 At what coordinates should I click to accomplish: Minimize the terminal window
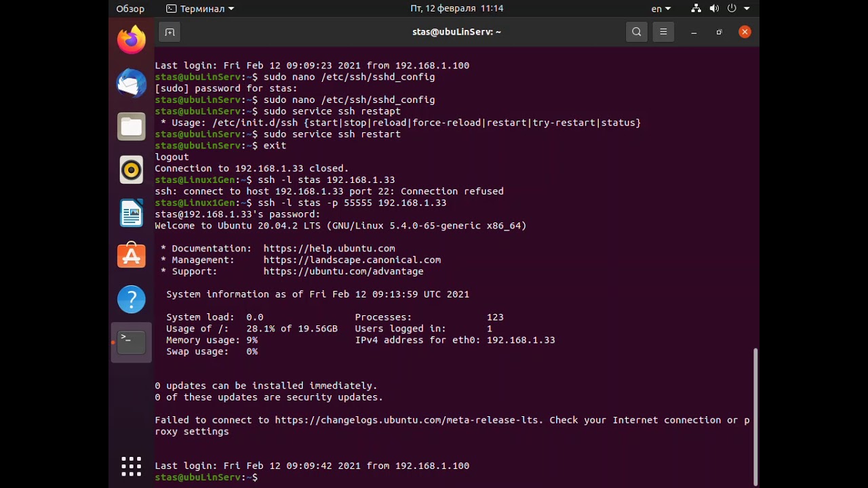tap(694, 32)
